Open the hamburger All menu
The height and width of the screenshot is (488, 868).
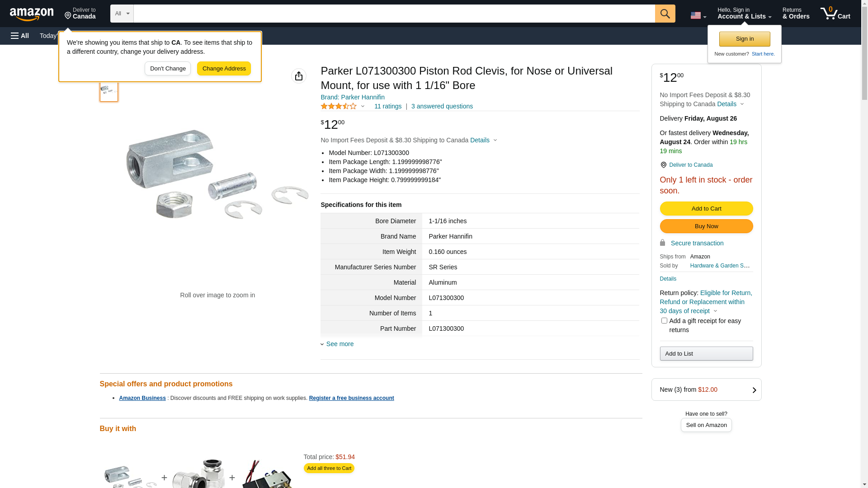[20, 36]
